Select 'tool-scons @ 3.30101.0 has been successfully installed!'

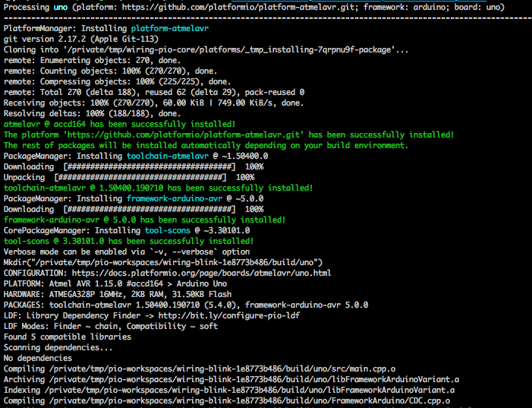tap(128, 241)
